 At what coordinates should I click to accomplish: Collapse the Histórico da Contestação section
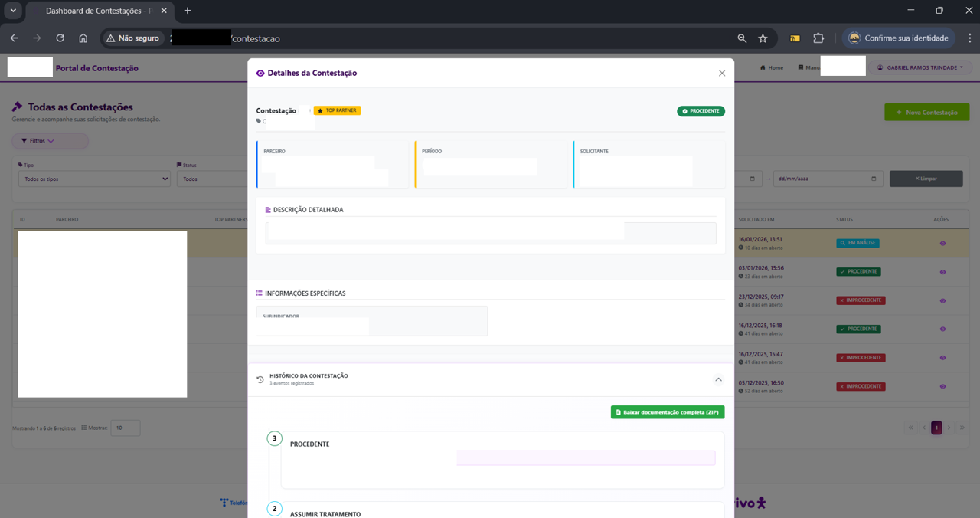coord(718,379)
